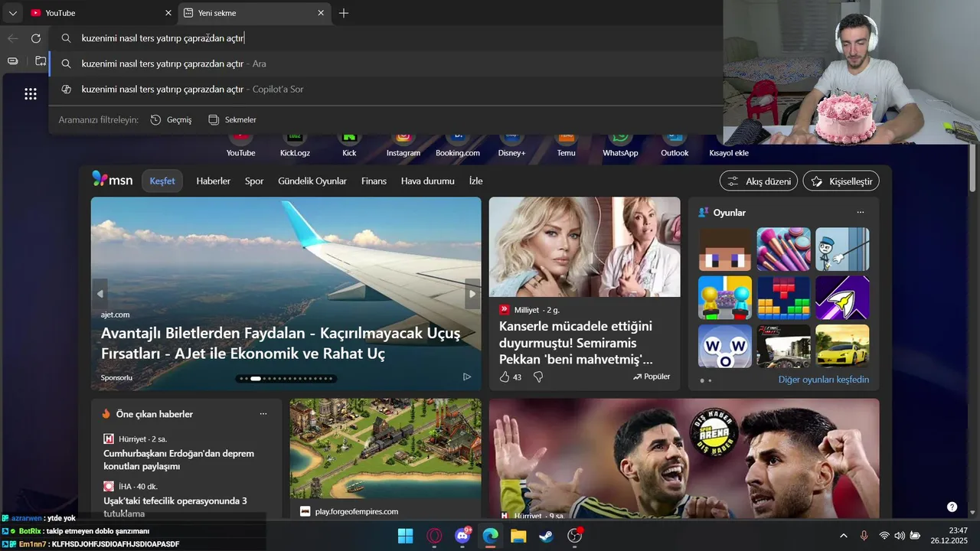
Task: Like the Semiramis Pekkan article (thumbs up)
Action: click(x=505, y=377)
